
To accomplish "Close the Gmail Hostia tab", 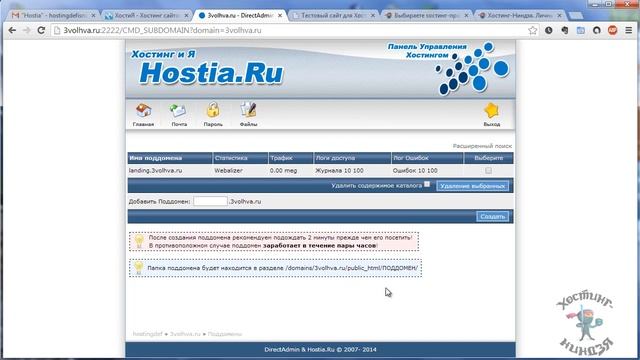I will coord(93,16).
